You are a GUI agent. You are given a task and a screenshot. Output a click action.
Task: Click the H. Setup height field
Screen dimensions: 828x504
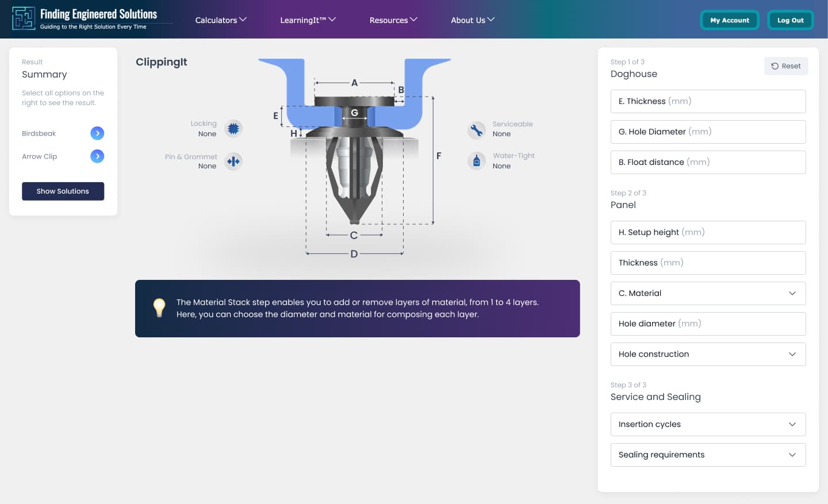point(708,232)
